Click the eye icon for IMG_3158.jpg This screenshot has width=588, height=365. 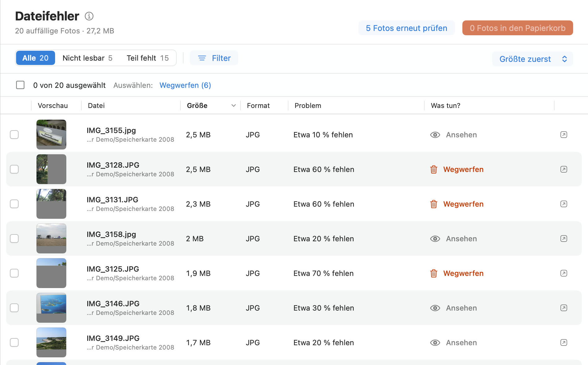pyautogui.click(x=435, y=239)
